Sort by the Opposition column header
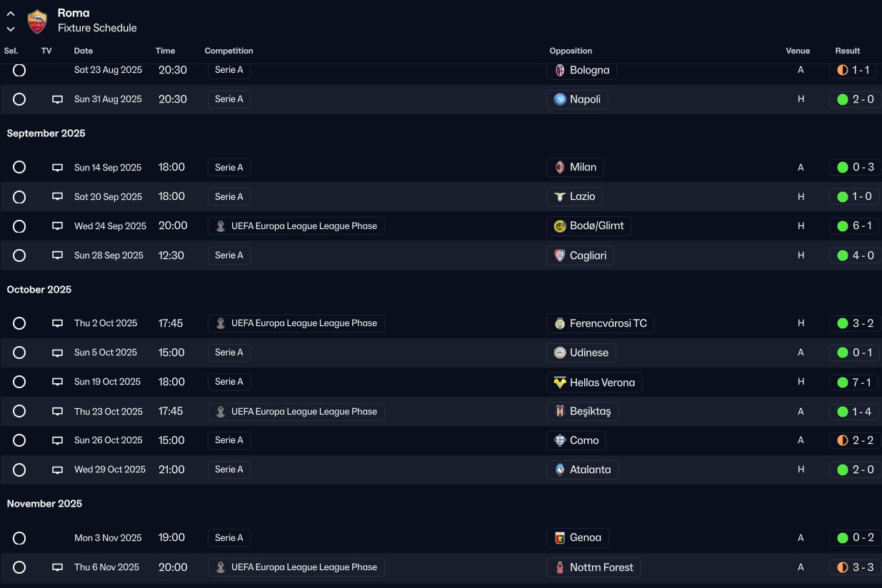882x588 pixels. [571, 51]
